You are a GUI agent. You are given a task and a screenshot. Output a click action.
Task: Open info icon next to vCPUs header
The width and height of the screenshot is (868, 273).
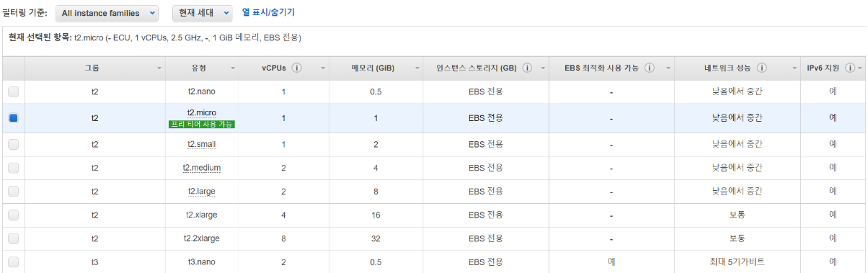(x=296, y=68)
